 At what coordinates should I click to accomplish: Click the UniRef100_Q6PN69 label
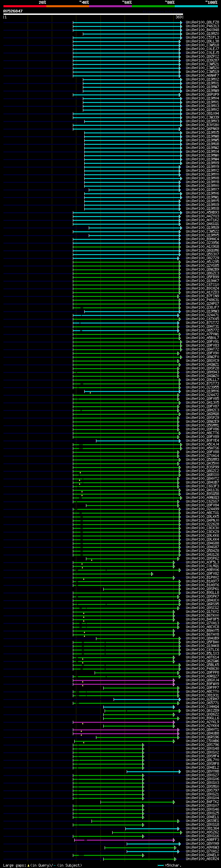click(x=202, y=129)
